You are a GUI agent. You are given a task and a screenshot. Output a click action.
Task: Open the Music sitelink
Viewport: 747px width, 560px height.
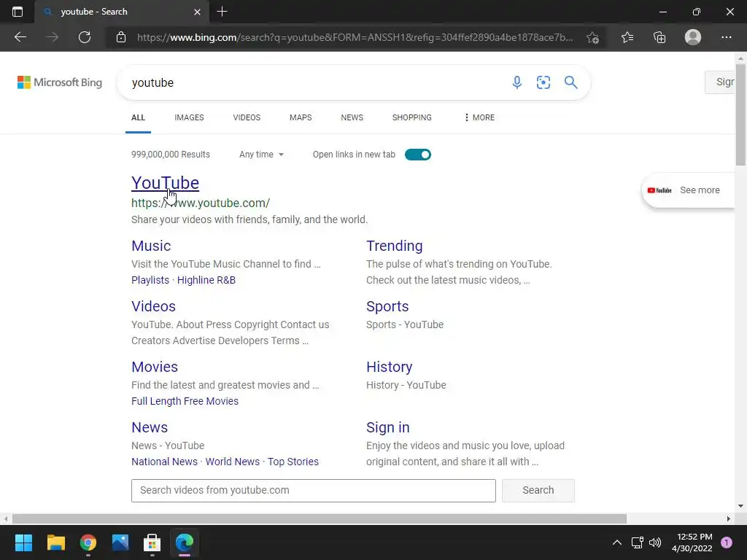[x=151, y=246]
